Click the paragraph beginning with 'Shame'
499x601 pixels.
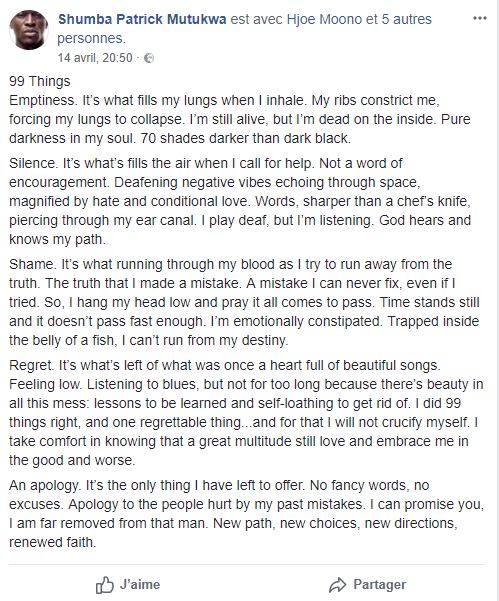(x=244, y=302)
